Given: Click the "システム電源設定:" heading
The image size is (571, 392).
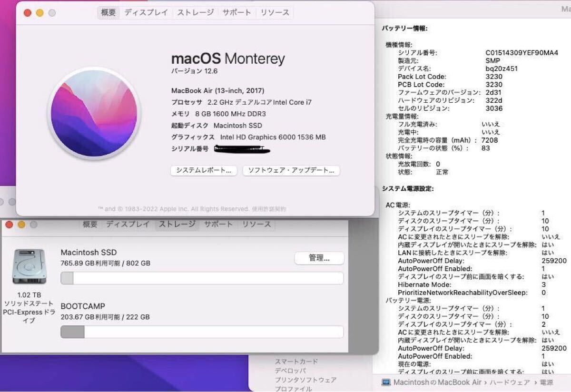Looking at the screenshot, I should [x=408, y=188].
